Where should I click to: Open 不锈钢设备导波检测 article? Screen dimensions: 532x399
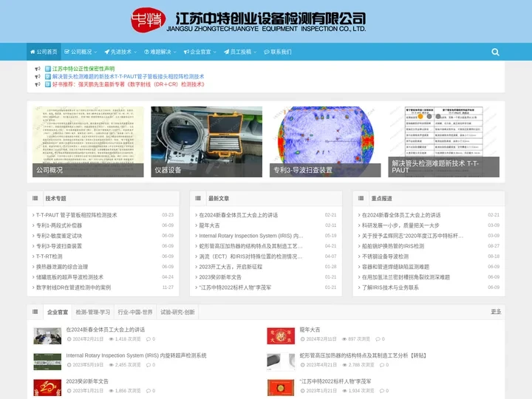pos(385,256)
